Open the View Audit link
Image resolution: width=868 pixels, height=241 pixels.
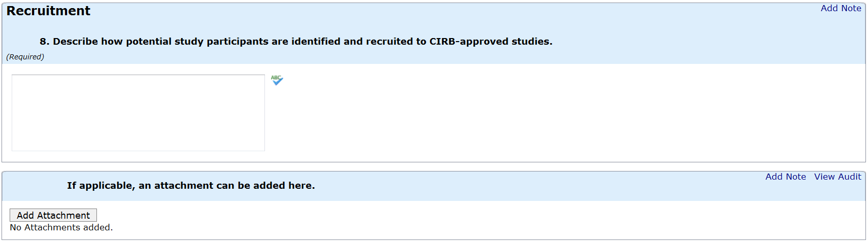pyautogui.click(x=838, y=177)
